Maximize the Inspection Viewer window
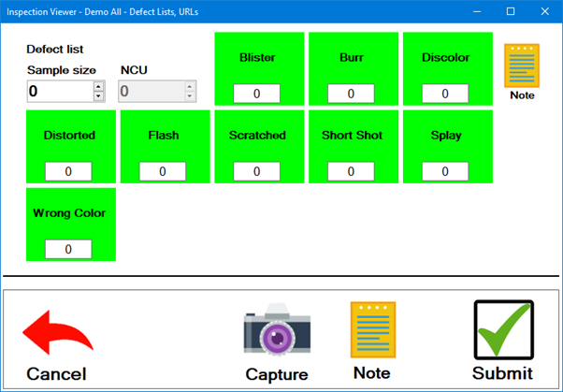This screenshot has width=563, height=392. tap(511, 11)
